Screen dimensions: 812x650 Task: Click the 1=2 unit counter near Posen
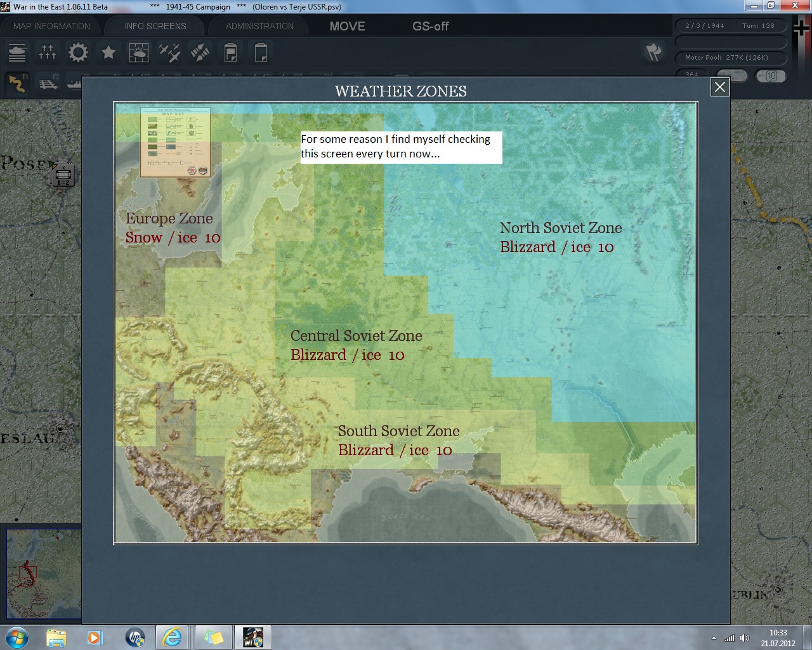(63, 175)
